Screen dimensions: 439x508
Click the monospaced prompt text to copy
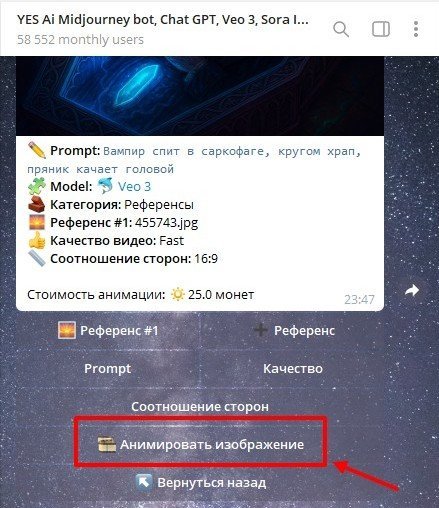click(194, 160)
